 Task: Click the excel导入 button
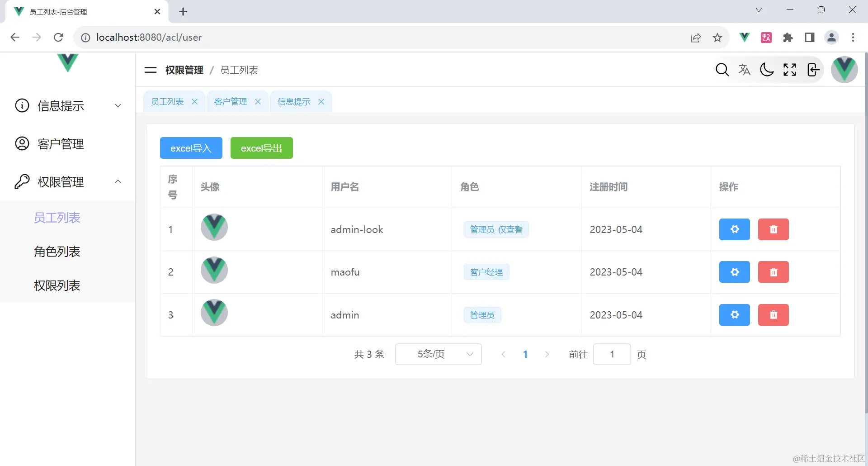(x=191, y=148)
